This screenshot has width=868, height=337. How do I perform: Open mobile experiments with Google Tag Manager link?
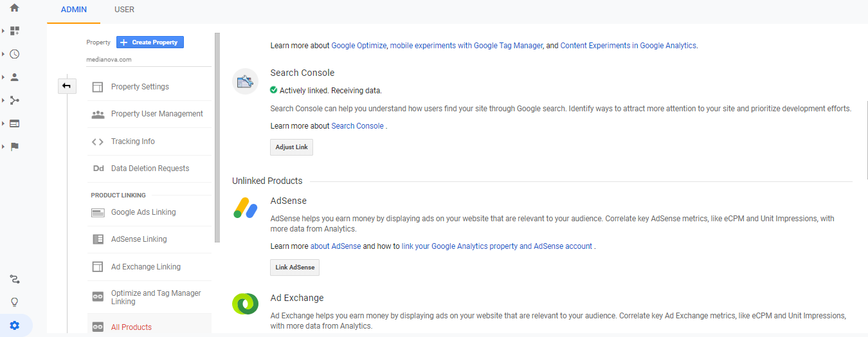tap(467, 46)
